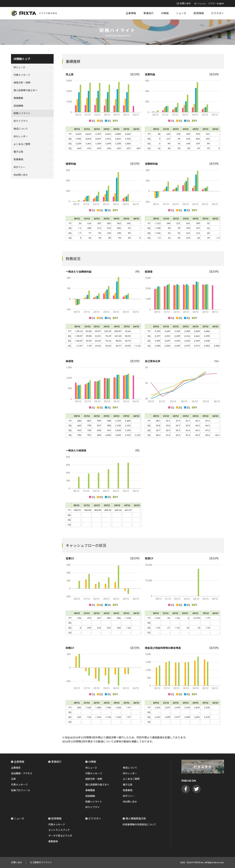This screenshot has height=868, width=235.
Task: Open データで見るピクスタ in the footer
Action: [60, 836]
